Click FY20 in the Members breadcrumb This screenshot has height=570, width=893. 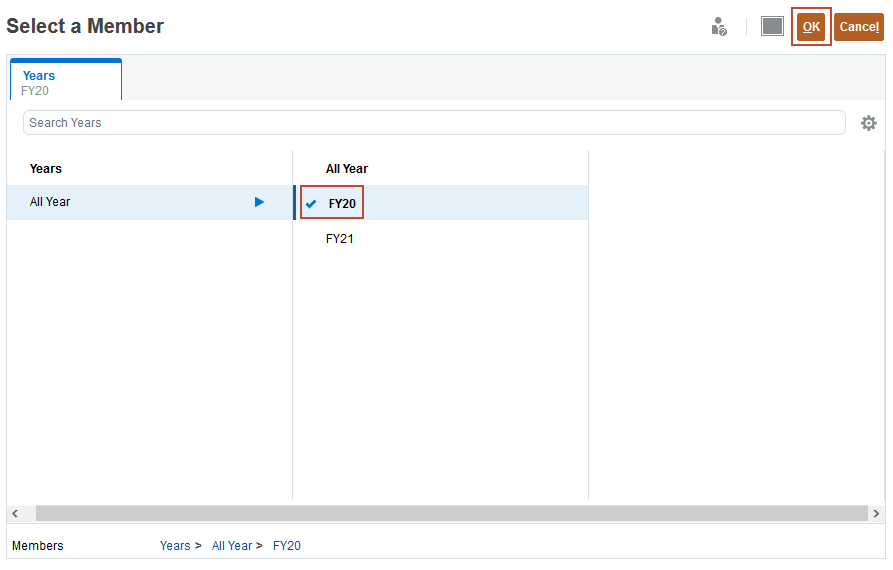(287, 546)
